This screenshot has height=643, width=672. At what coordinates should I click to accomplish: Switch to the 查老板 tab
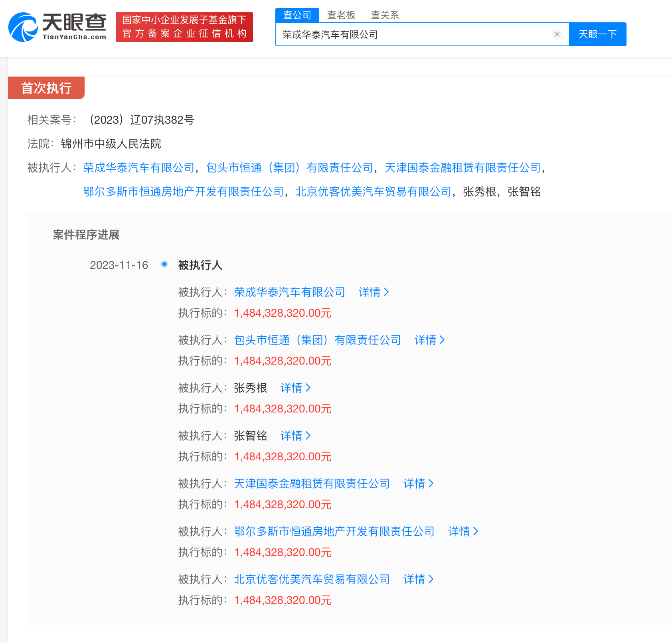[340, 15]
